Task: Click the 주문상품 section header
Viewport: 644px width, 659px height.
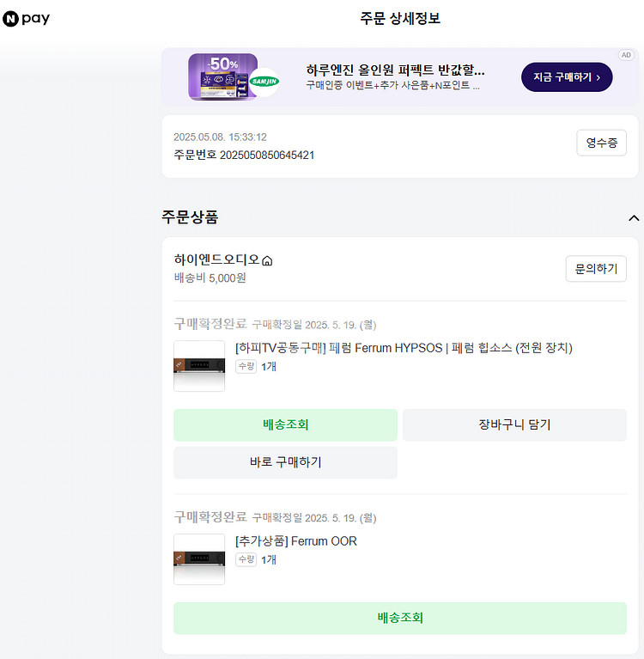Action: click(x=190, y=217)
